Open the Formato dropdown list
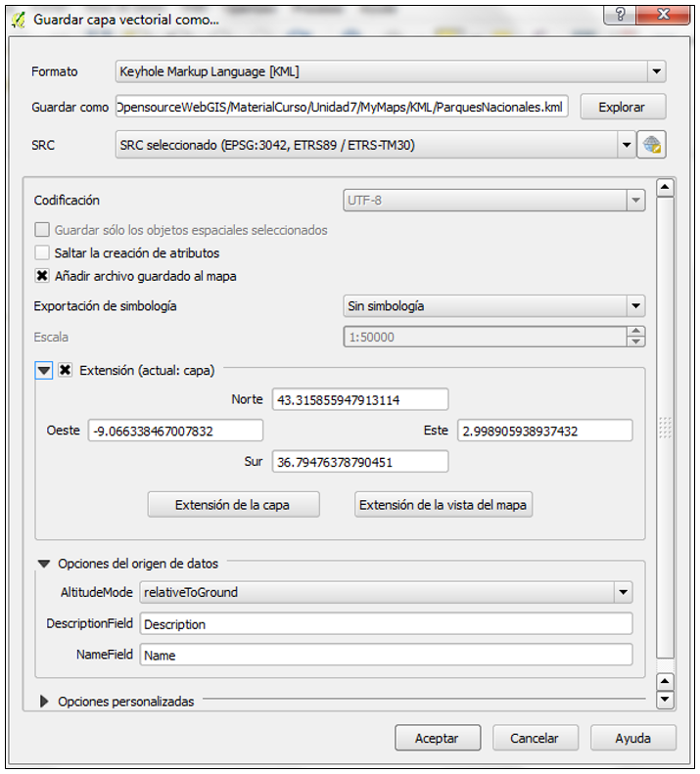Image resolution: width=700 pixels, height=774 pixels. pos(656,71)
